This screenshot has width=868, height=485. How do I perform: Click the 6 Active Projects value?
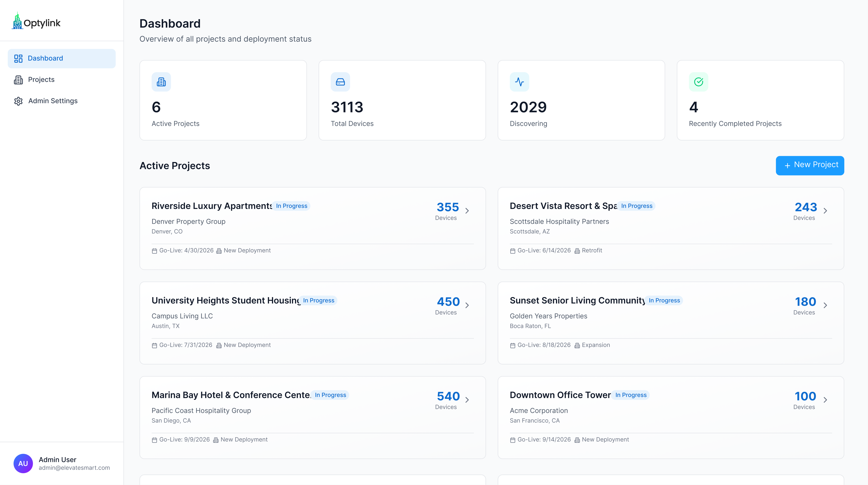pos(156,107)
